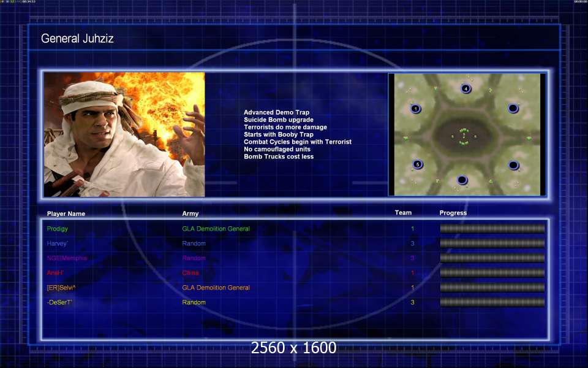Screen dimensions: 588x368
Task: Click [ER]Selvi's loading progress bar
Action: tap(492, 287)
